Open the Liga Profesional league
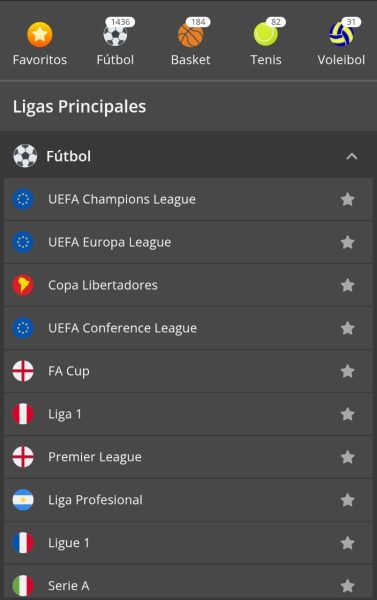 pyautogui.click(x=188, y=500)
